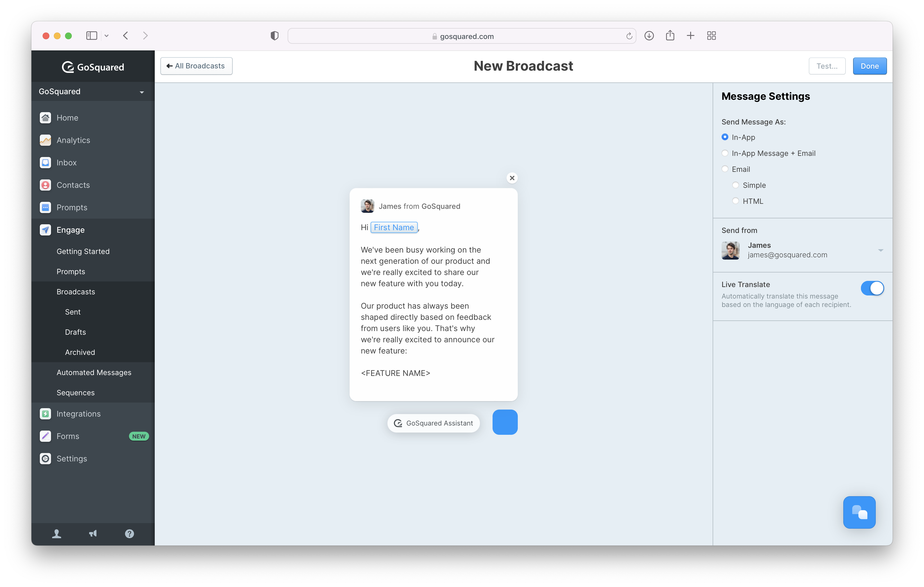Open a new tab with the plus icon
Image resolution: width=924 pixels, height=587 pixels.
point(690,36)
